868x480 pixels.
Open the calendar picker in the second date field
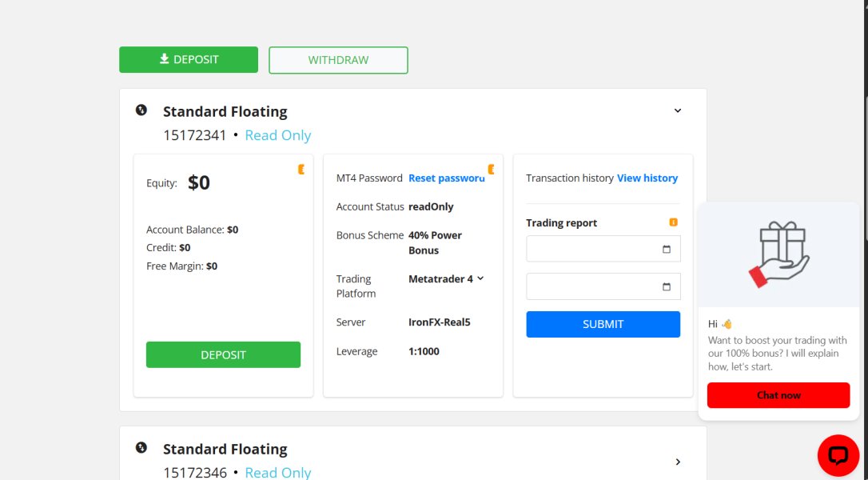click(x=667, y=286)
